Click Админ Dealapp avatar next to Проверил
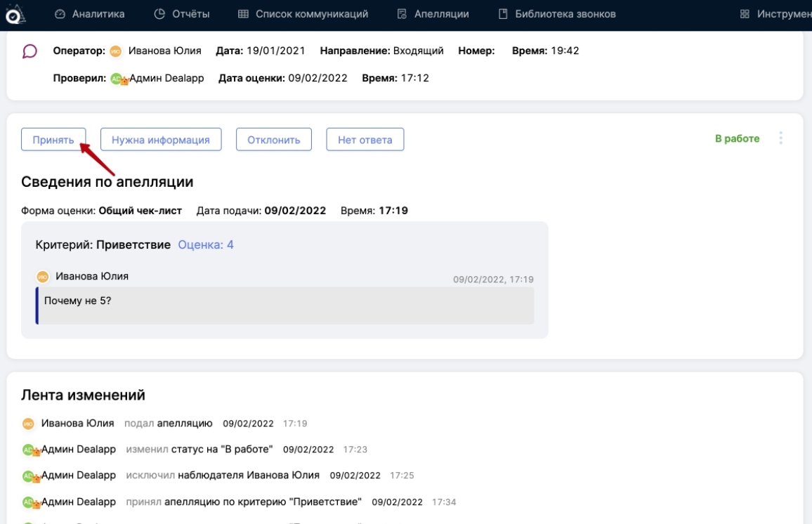The image size is (812, 524). pos(118,79)
